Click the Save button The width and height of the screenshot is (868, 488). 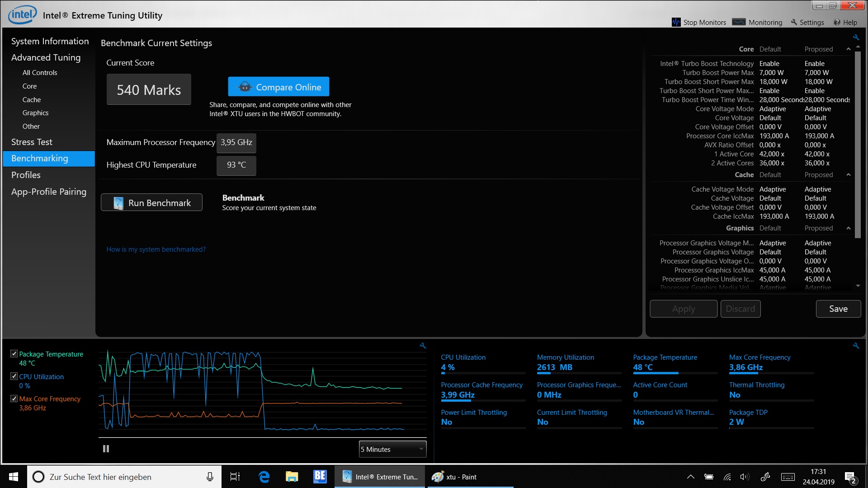[838, 309]
